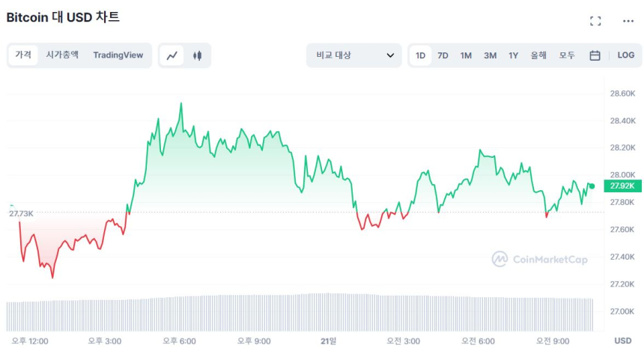The image size is (644, 348).
Task: Switch to the 시가총액 tab
Action: [61, 55]
